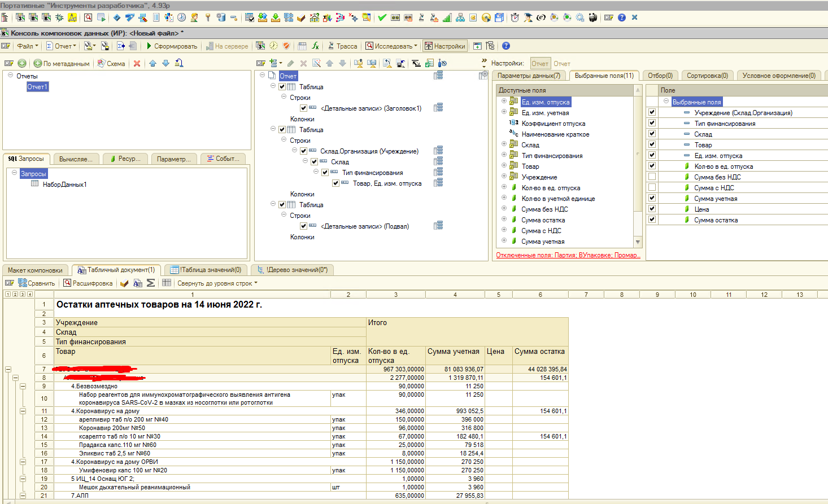Screen dimensions: 828x504
Task: Click the clock icon in top toolbar
Action: [x=182, y=17]
